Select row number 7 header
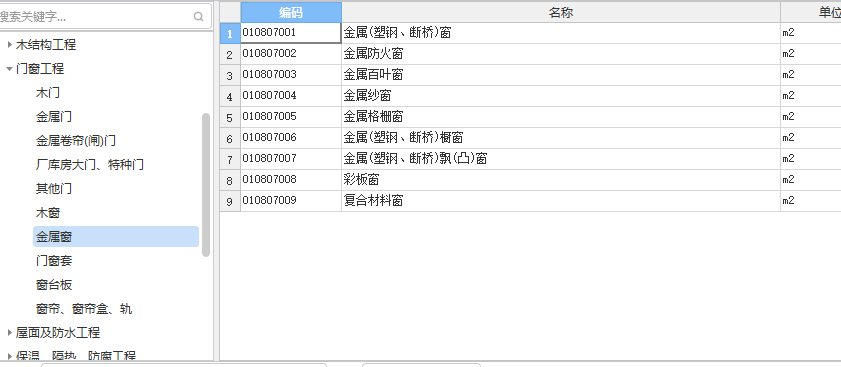This screenshot has height=367, width=841. click(x=230, y=159)
